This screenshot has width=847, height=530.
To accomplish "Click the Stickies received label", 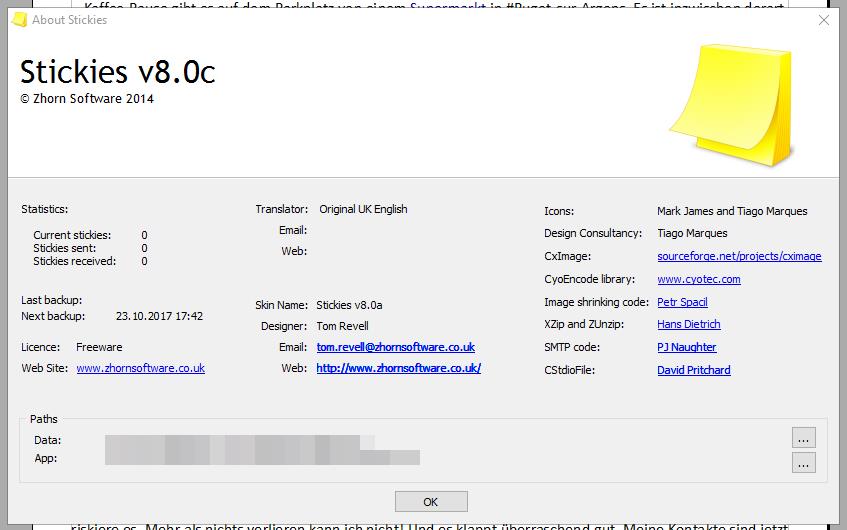I will click(x=75, y=261).
